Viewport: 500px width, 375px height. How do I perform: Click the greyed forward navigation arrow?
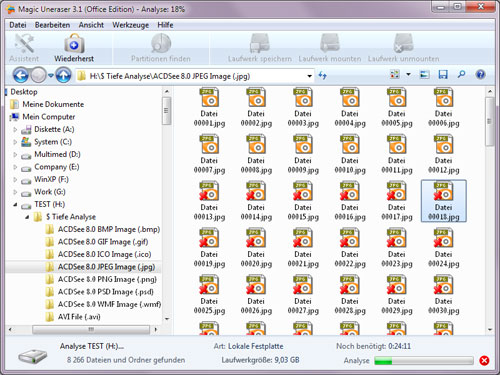pos(38,75)
